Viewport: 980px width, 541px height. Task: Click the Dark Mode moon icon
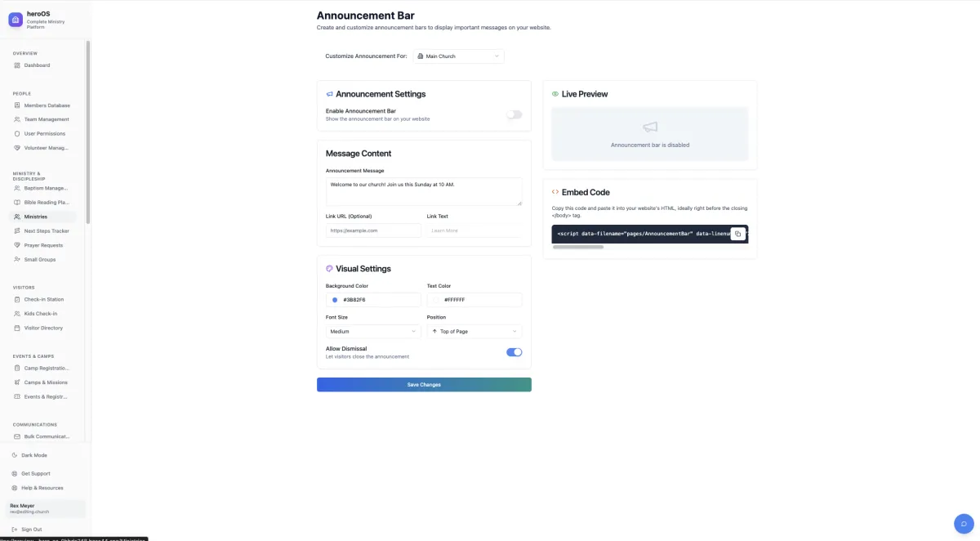(15, 455)
